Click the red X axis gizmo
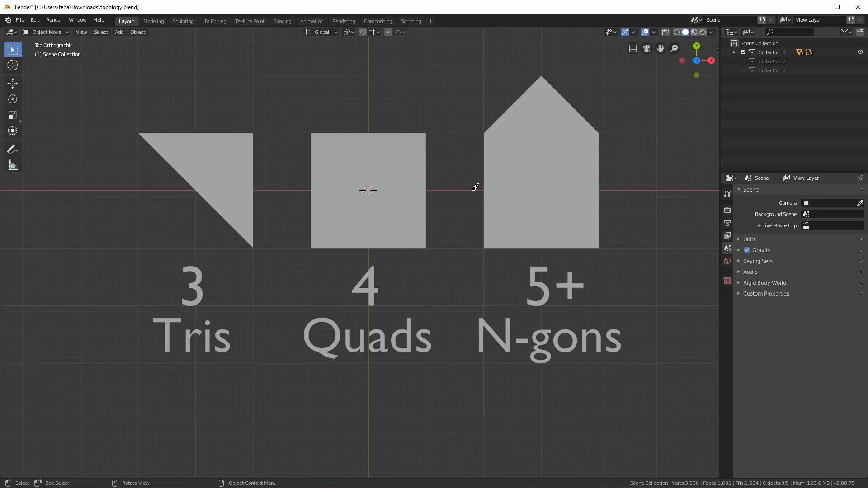Image resolution: width=868 pixels, height=488 pixels. pos(711,61)
